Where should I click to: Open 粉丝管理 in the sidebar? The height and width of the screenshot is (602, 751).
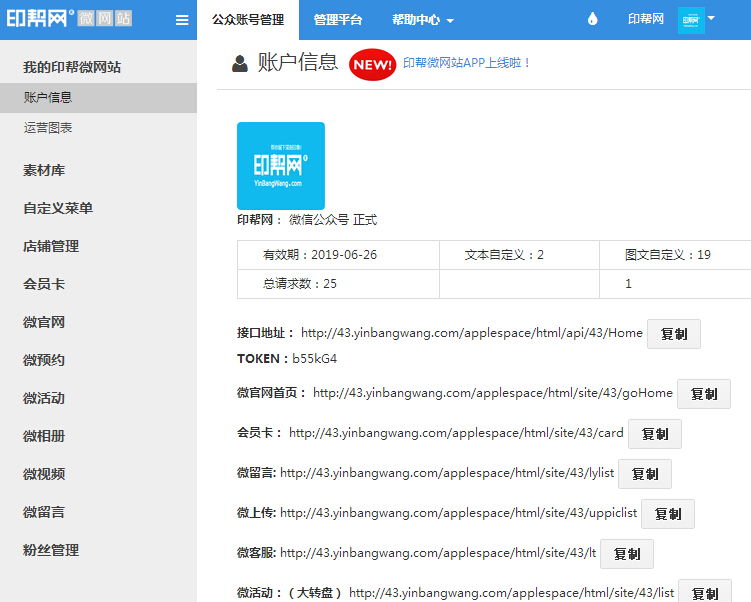pyautogui.click(x=51, y=550)
